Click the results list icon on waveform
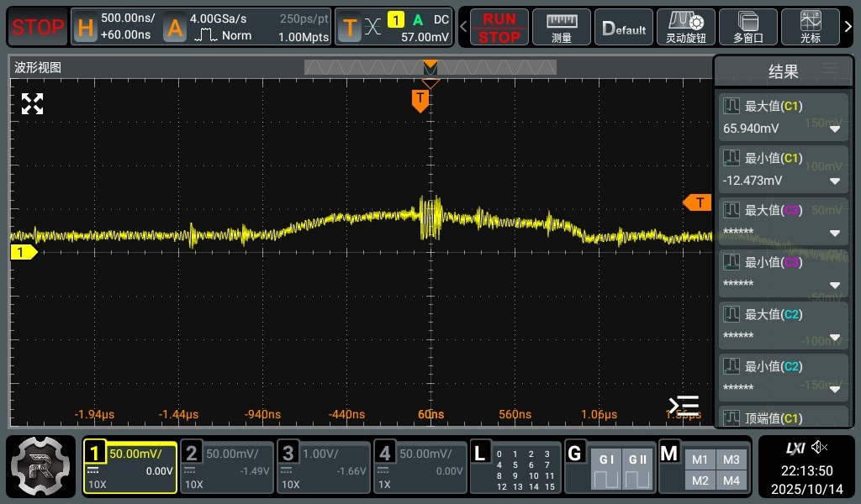This screenshot has height=504, width=861. coord(684,405)
